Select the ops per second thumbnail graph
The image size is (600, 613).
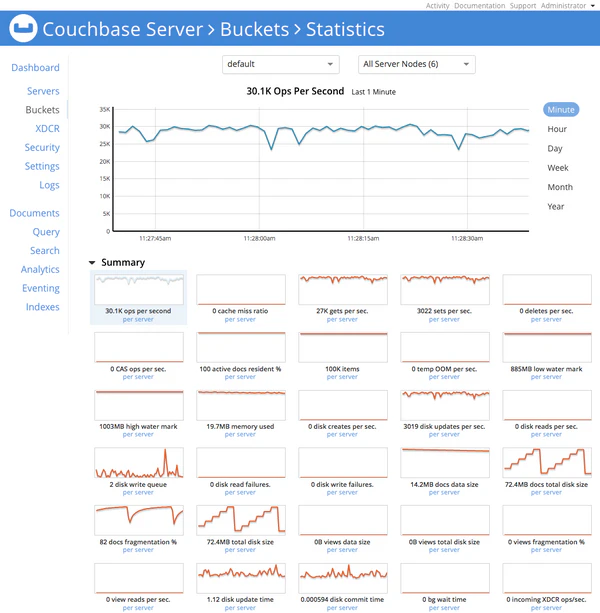pos(139,289)
